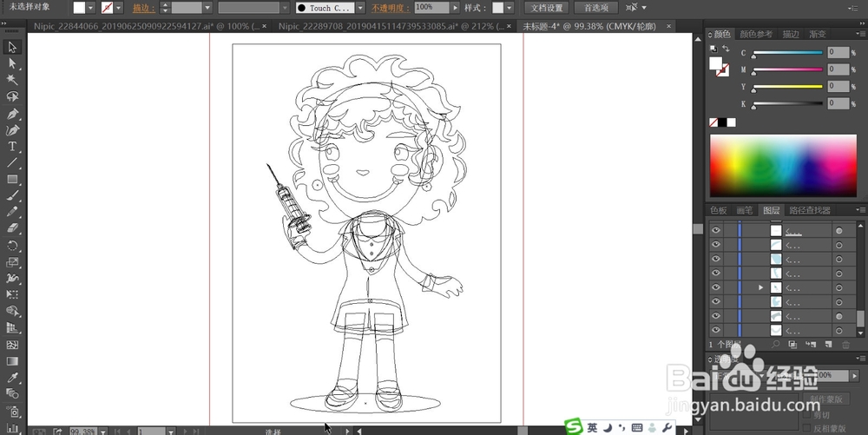This screenshot has width=868, height=435.
Task: Switch to the 色板 tab
Action: pyautogui.click(x=719, y=210)
